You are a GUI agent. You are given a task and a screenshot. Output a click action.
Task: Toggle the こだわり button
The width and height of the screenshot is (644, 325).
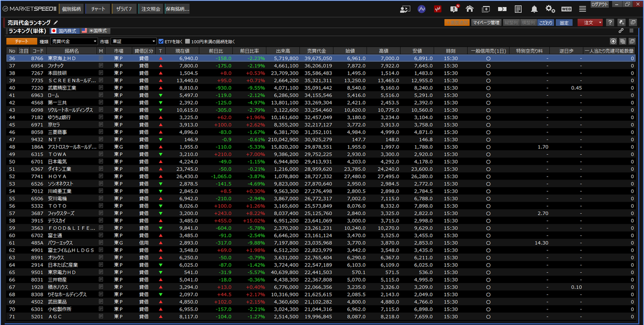[546, 23]
